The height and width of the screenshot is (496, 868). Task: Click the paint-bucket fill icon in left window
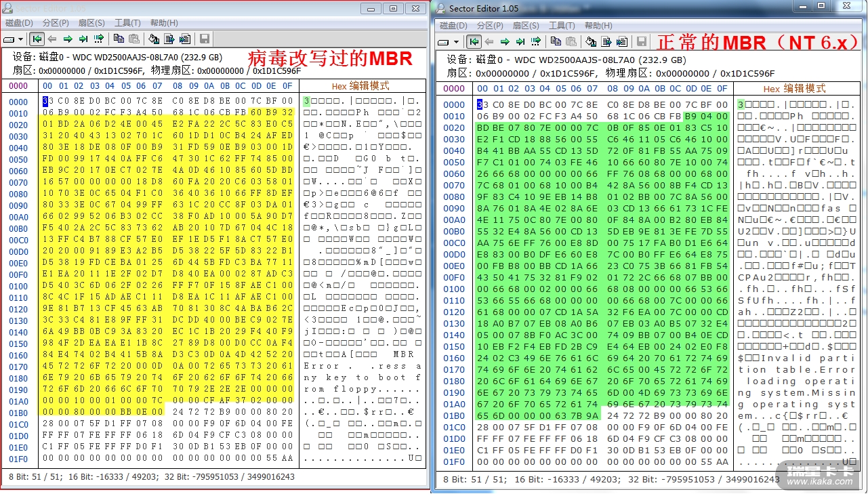click(154, 39)
